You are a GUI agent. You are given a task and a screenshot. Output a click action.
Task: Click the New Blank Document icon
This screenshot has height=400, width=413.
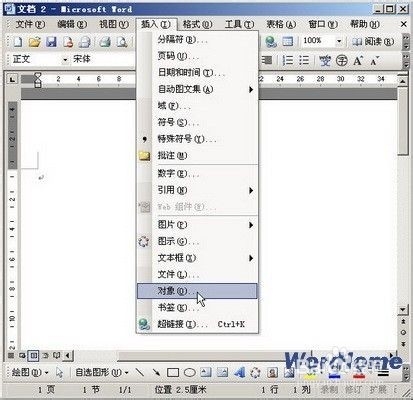18,42
